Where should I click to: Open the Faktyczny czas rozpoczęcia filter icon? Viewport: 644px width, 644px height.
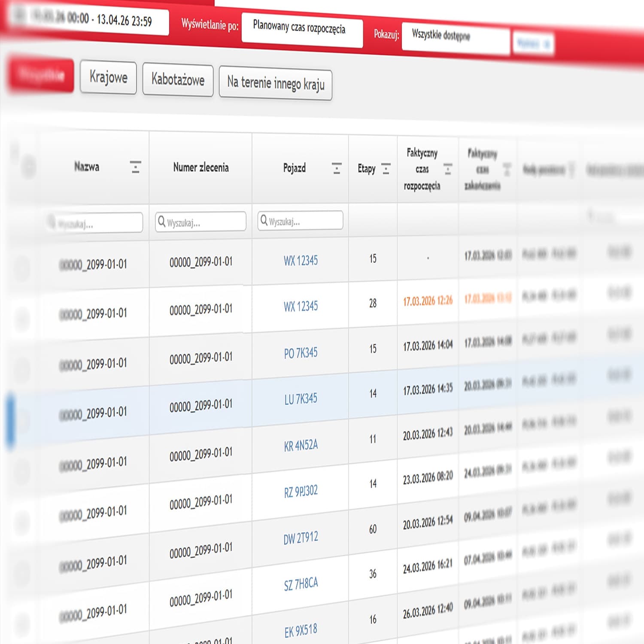point(448,169)
